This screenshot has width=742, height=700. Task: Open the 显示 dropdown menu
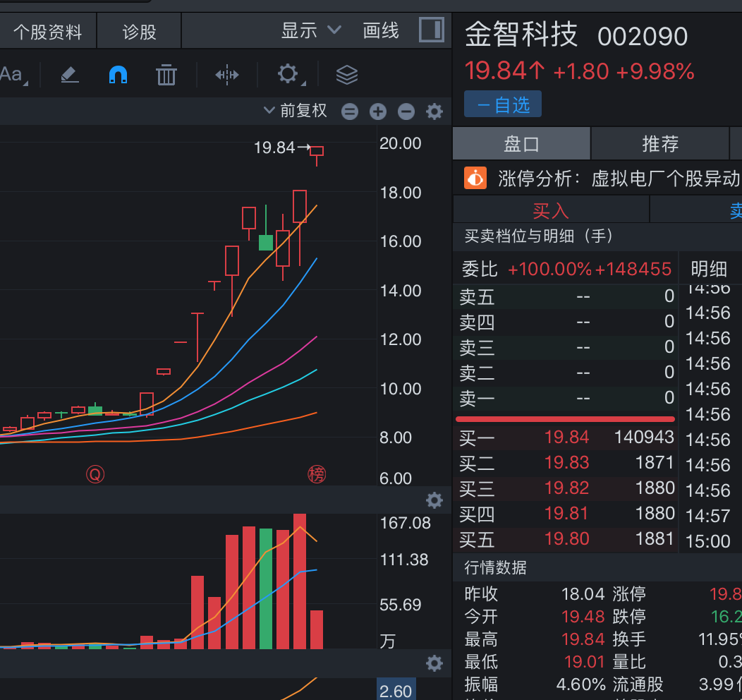coord(311,31)
